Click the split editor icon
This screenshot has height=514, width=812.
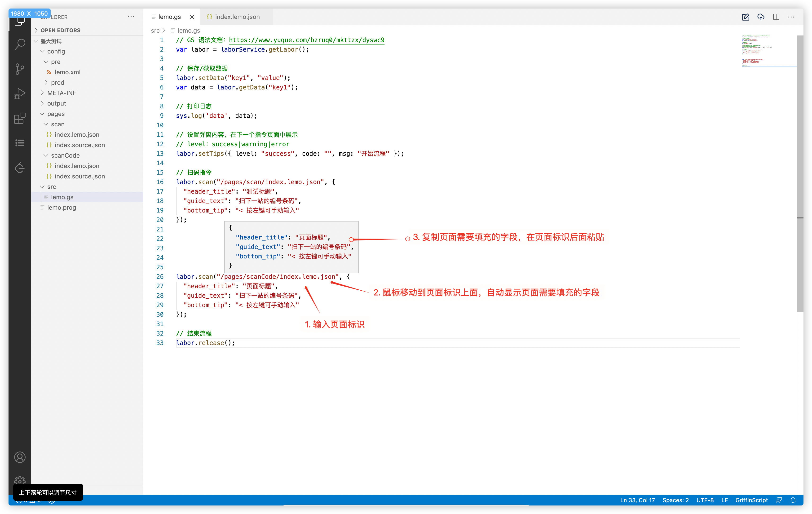coord(776,17)
